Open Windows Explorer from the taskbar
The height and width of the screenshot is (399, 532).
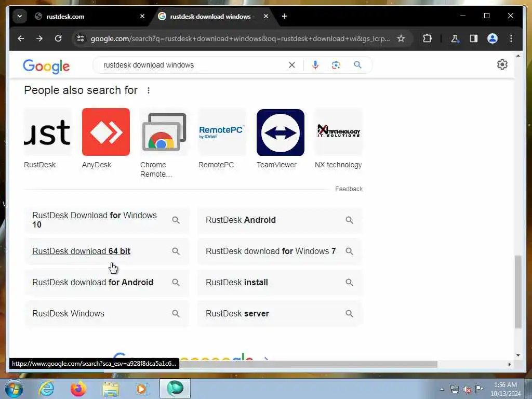111,389
